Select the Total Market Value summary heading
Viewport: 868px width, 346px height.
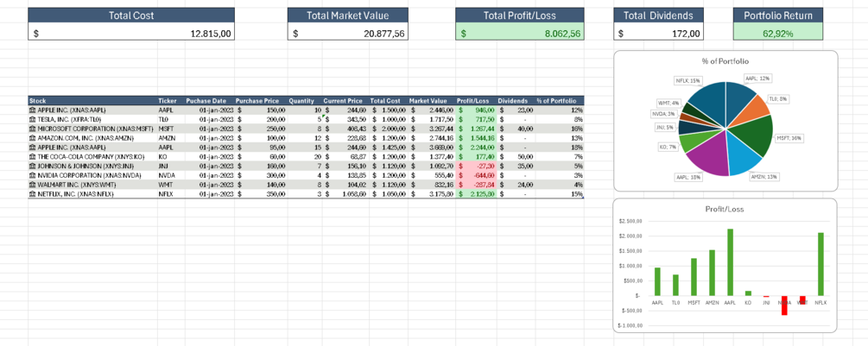tap(348, 16)
